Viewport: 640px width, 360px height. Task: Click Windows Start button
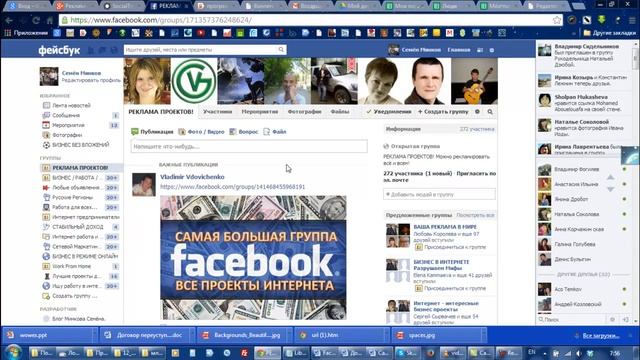[13, 352]
